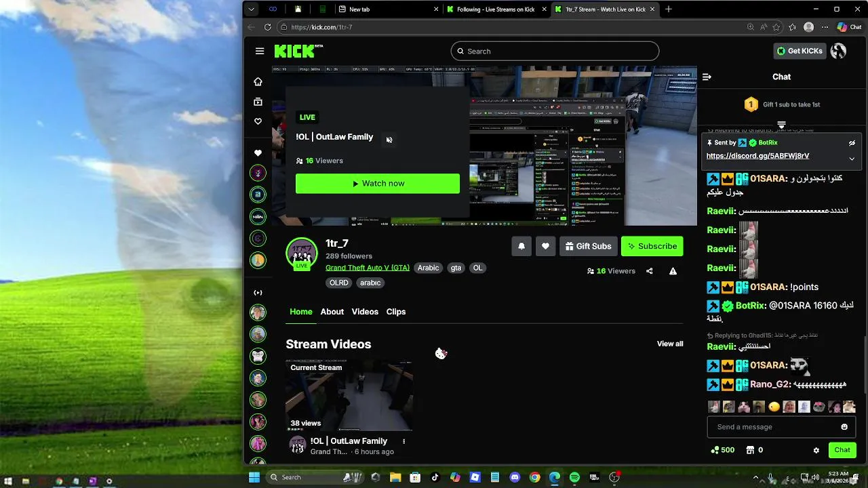Focus the Kick search field
Viewport: 868px width, 488px height.
pos(555,51)
